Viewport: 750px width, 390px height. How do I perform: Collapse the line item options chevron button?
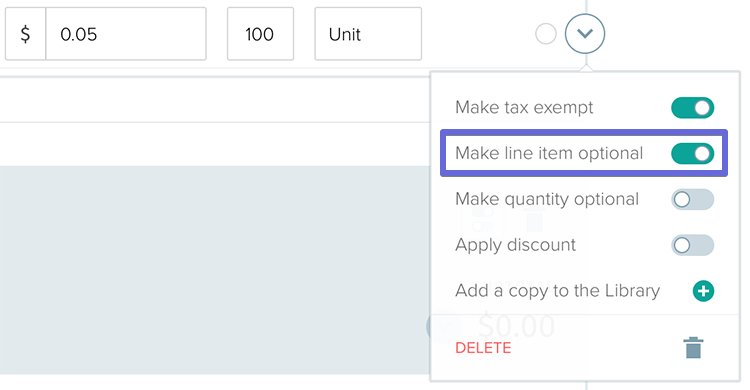pyautogui.click(x=585, y=33)
